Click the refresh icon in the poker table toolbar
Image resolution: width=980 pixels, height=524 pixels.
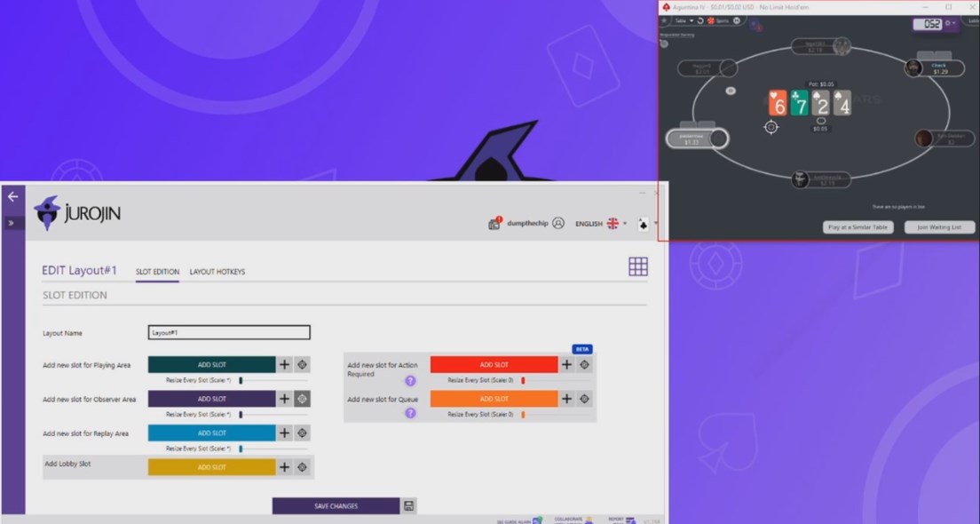[x=699, y=19]
